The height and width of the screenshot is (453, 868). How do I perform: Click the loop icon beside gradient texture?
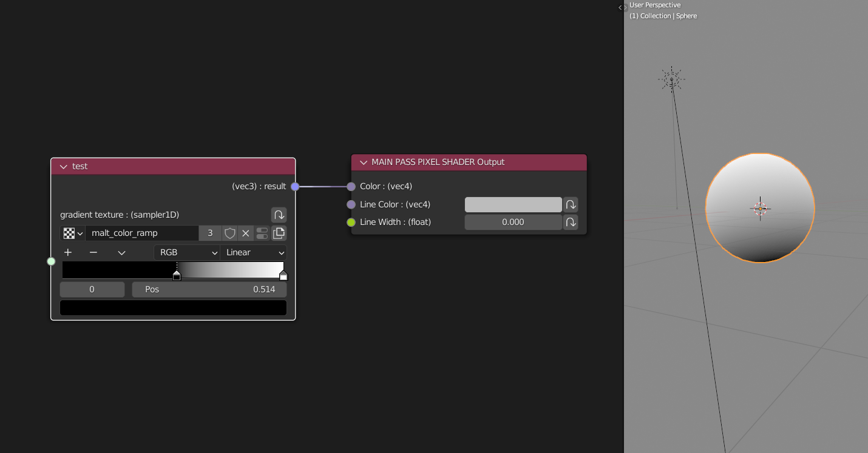[279, 214]
